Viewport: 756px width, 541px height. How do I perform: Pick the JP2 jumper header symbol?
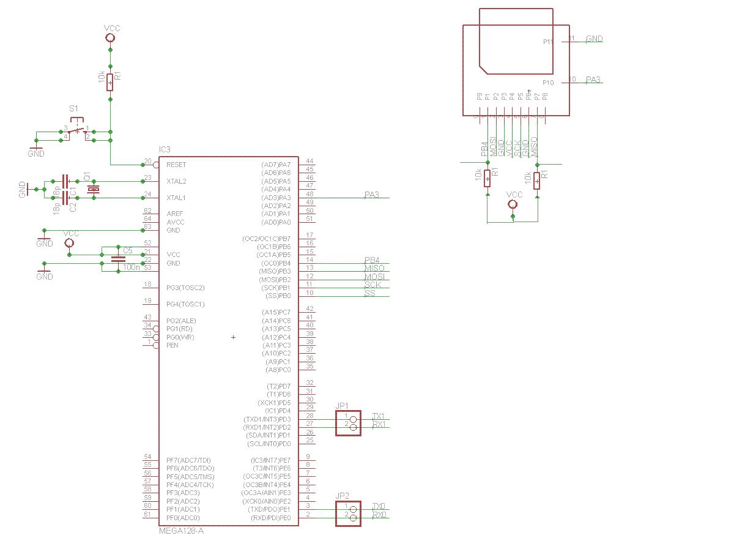click(x=348, y=513)
